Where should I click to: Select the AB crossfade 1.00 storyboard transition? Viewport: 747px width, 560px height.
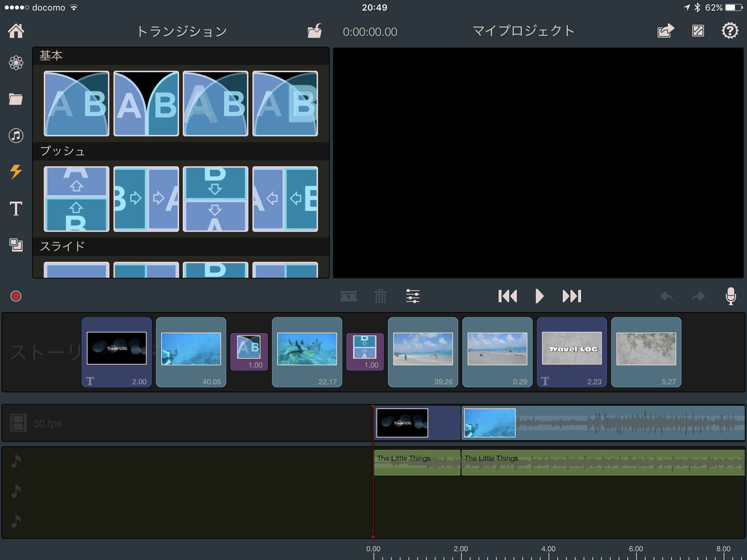pyautogui.click(x=249, y=352)
